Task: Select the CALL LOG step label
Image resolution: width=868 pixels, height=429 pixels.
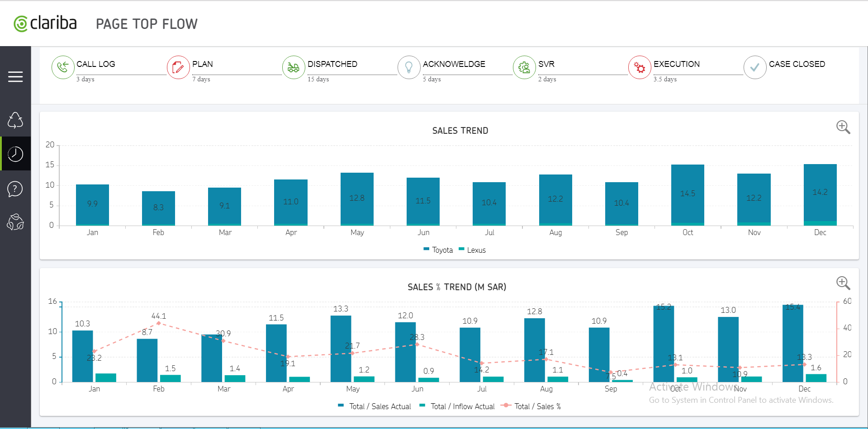Action: tap(96, 64)
